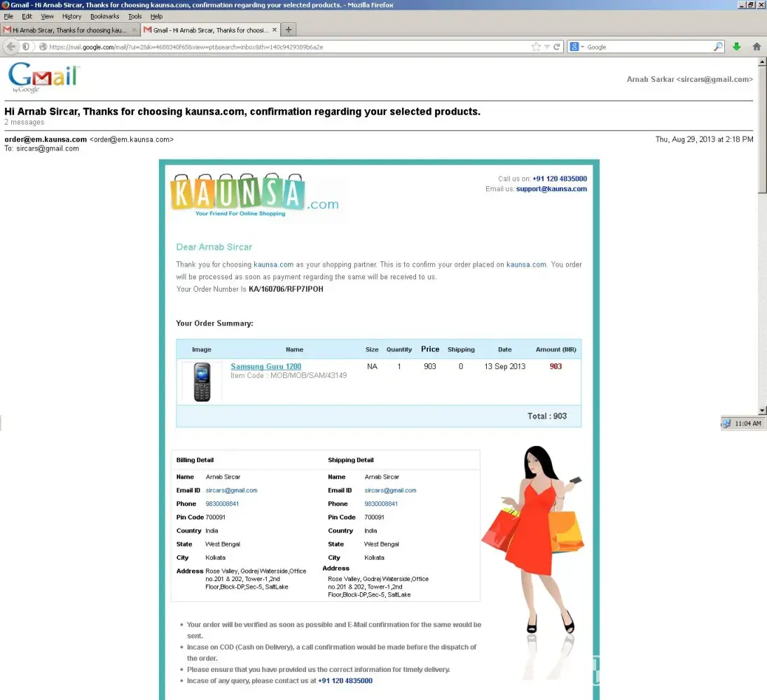
Task: Click the vertical scrollbar thumb
Action: pyautogui.click(x=762, y=129)
